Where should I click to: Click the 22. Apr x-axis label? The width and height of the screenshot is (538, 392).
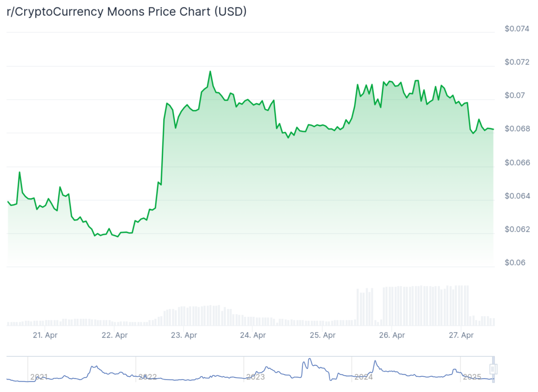tap(114, 335)
